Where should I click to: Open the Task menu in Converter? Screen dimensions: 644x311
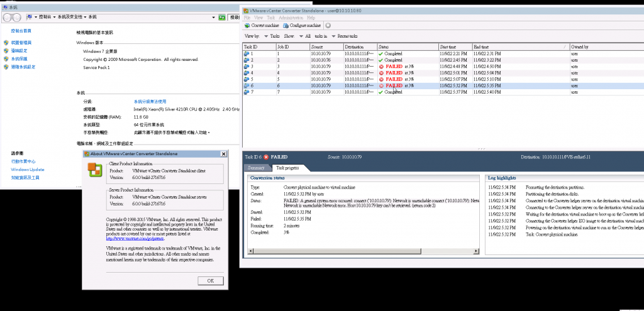coord(270,18)
